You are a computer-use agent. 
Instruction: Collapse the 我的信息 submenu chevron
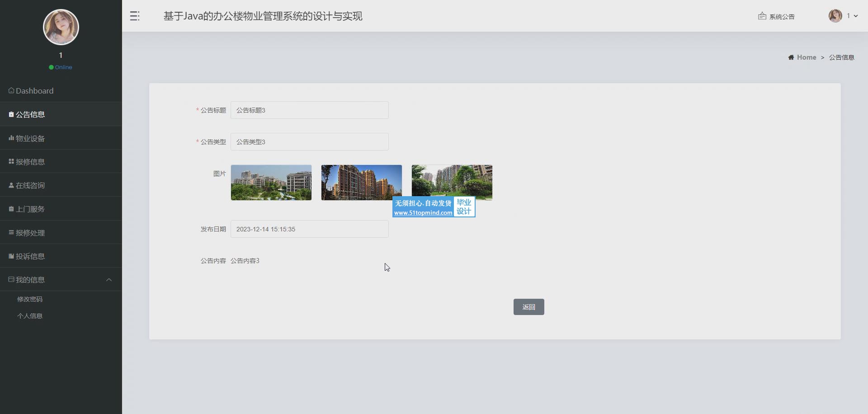(x=109, y=280)
